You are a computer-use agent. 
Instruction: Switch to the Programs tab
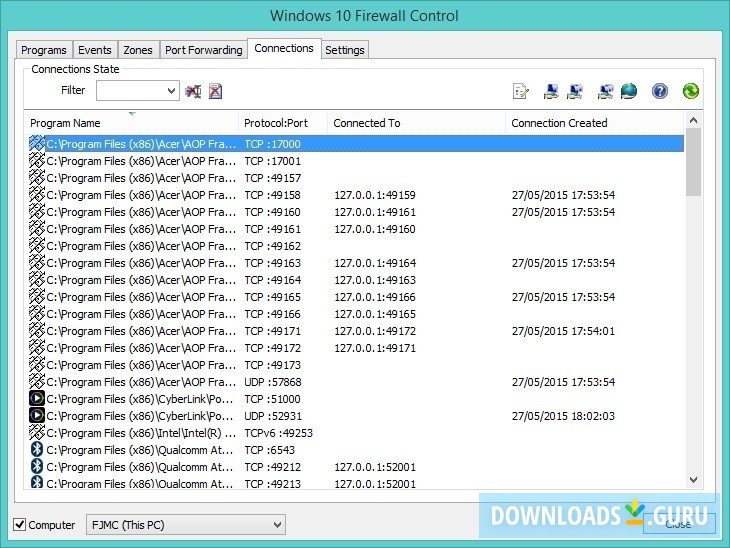(x=44, y=50)
